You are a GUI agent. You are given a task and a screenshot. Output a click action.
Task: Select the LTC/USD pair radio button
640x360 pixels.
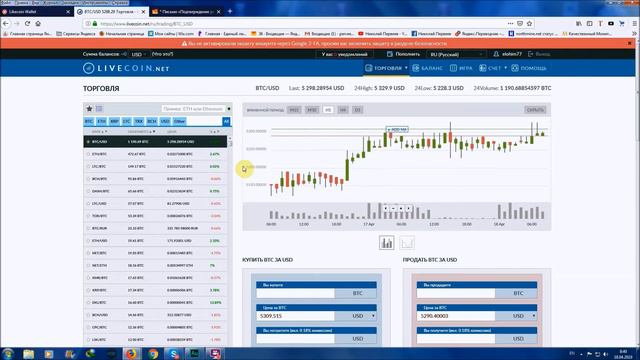(88, 203)
